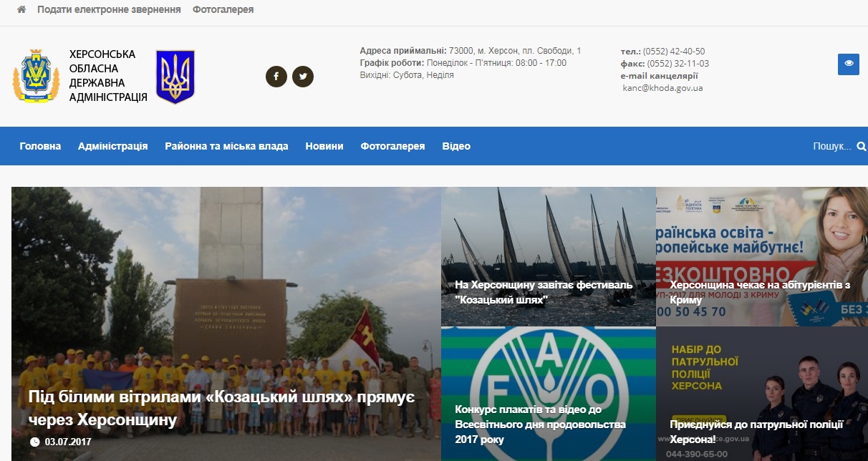Click the search magnifier icon
The height and width of the screenshot is (461, 868).
[861, 147]
